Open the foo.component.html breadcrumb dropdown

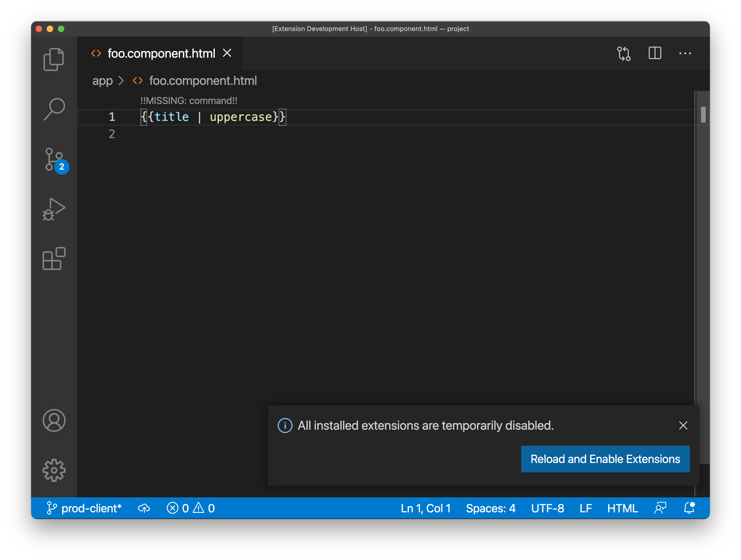[x=203, y=80]
